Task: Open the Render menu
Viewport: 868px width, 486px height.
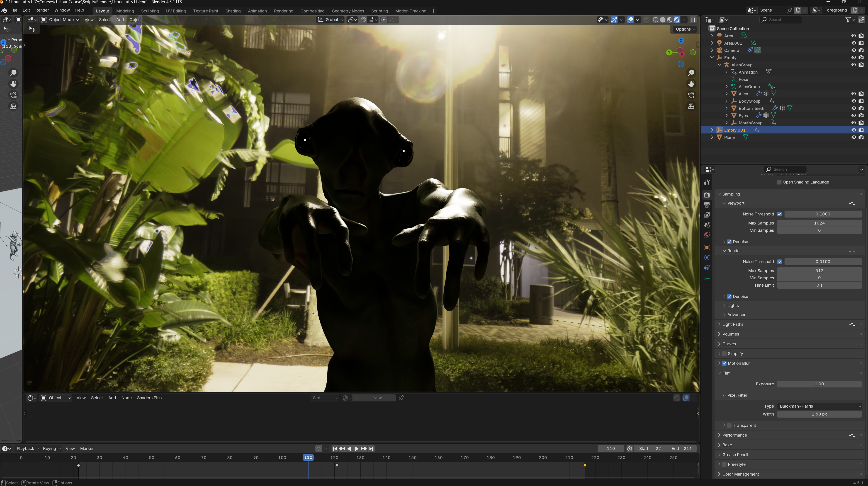Action: click(42, 10)
